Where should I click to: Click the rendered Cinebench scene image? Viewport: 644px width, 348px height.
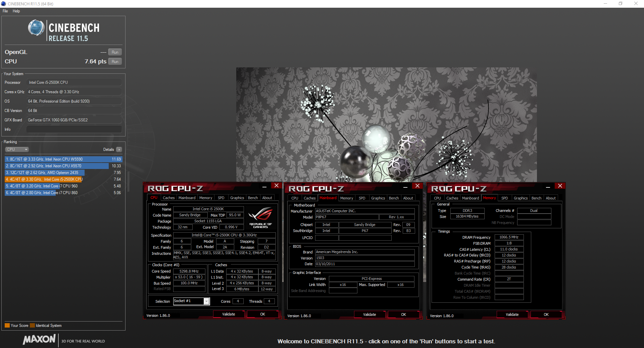(386, 125)
